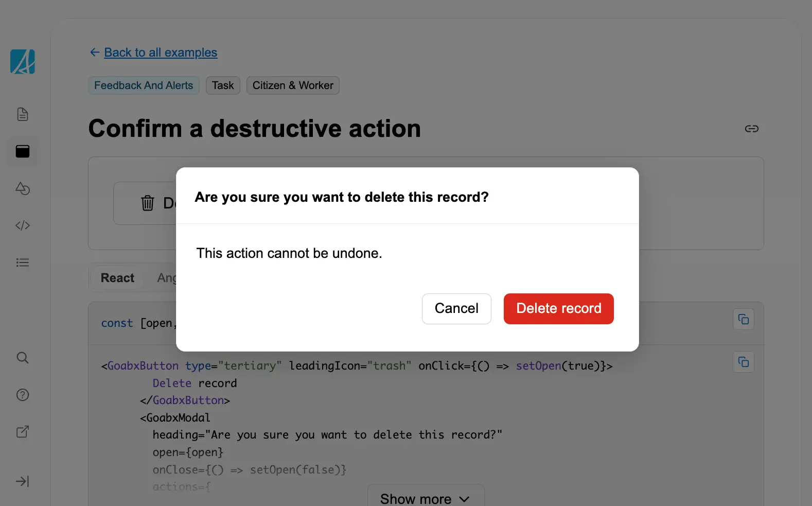812x506 pixels.
Task: Click the app logo in sidebar
Action: tap(23, 62)
